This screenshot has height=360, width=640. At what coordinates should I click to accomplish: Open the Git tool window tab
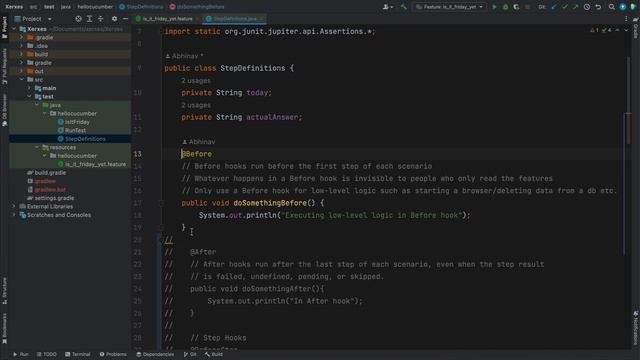(x=190, y=354)
